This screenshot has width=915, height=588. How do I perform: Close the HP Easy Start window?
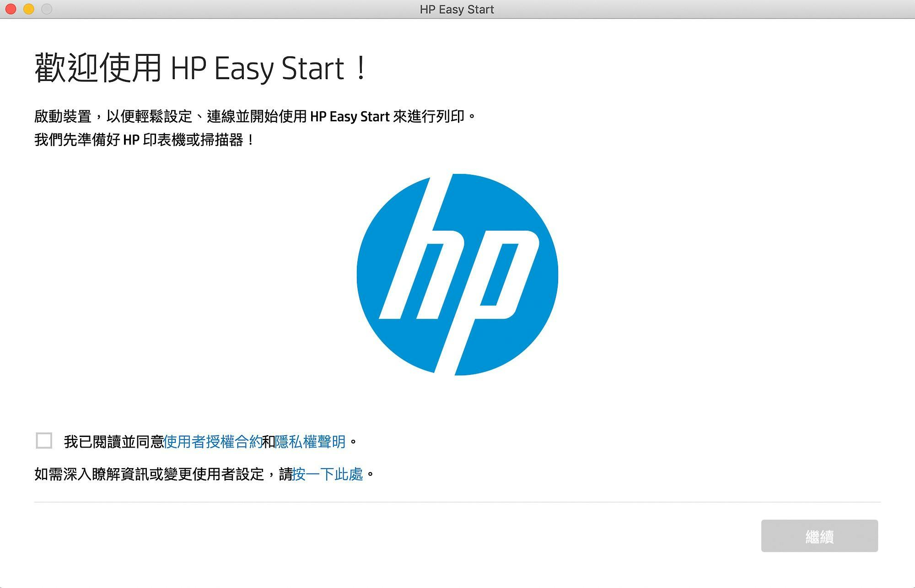pos(11,9)
